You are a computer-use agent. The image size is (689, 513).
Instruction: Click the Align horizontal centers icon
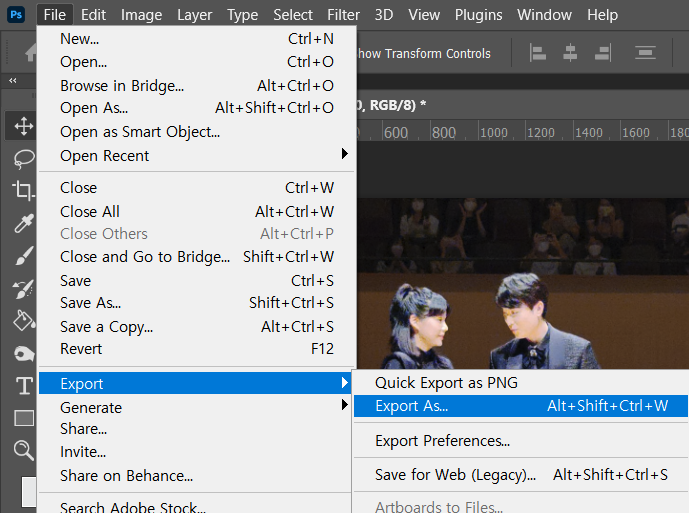pyautogui.click(x=570, y=53)
